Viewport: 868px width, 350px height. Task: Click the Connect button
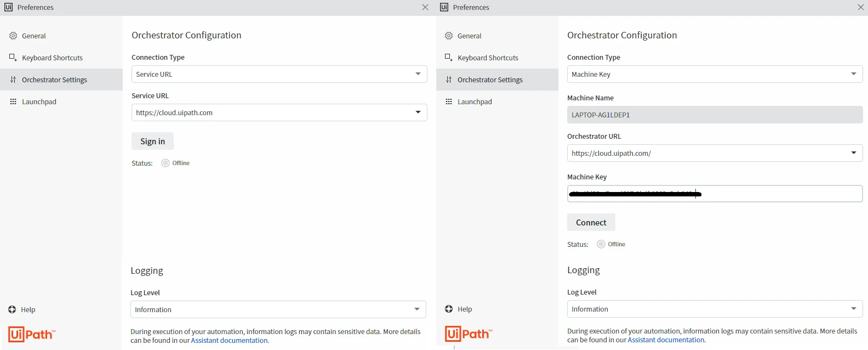591,222
